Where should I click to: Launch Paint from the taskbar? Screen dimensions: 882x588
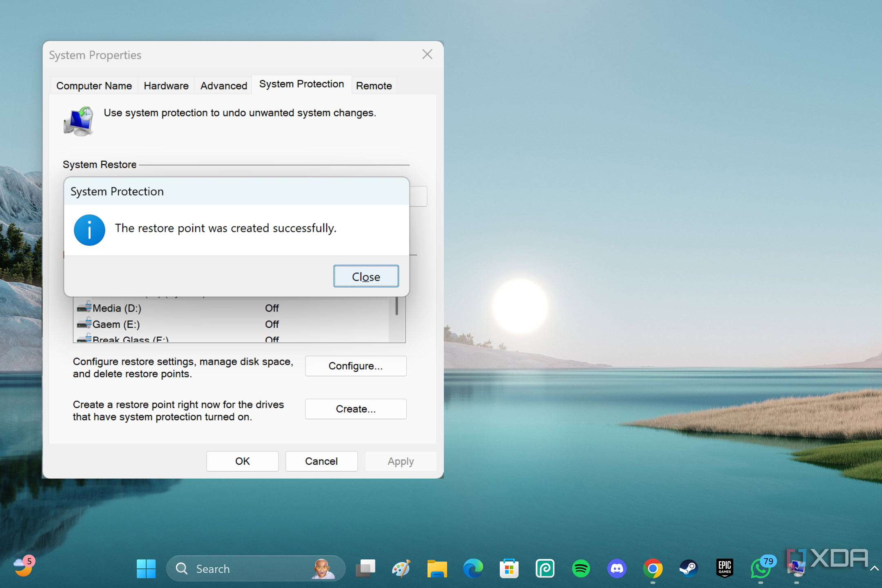tap(401, 568)
